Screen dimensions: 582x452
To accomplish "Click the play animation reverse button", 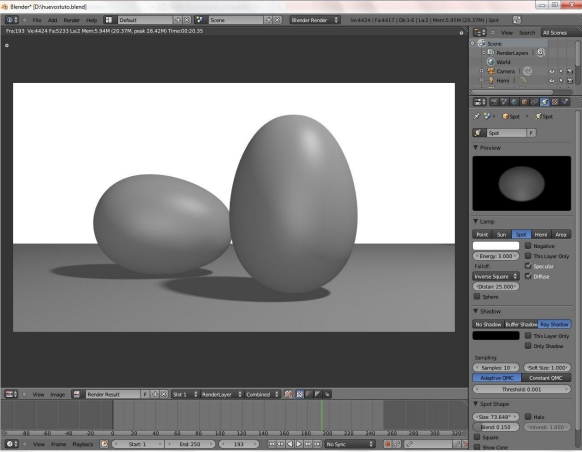I will [290, 444].
